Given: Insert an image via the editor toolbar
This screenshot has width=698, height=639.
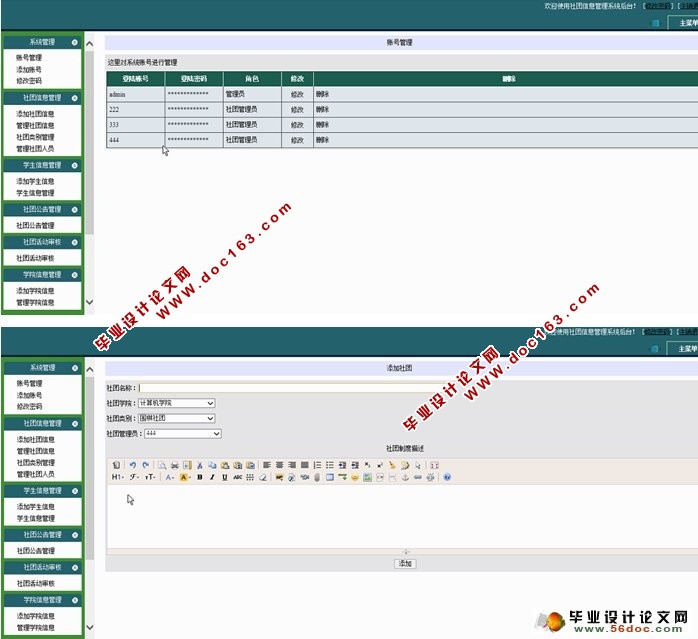Looking at the screenshot, I should point(279,477).
